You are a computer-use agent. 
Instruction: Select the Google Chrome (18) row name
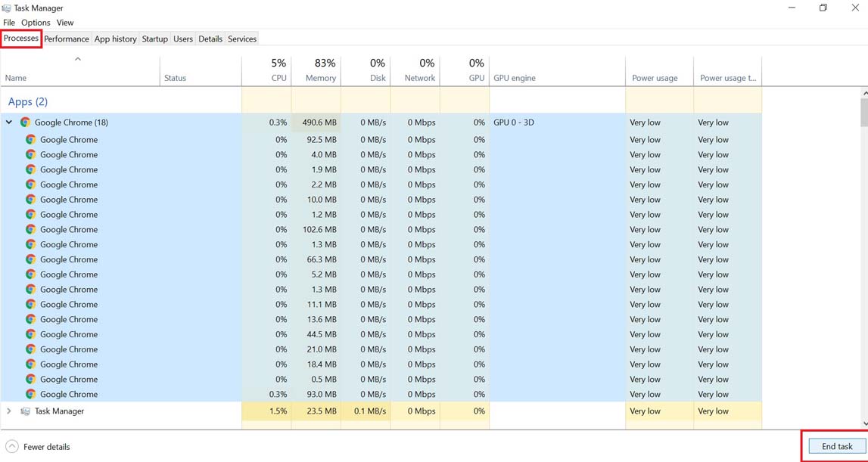(x=71, y=122)
